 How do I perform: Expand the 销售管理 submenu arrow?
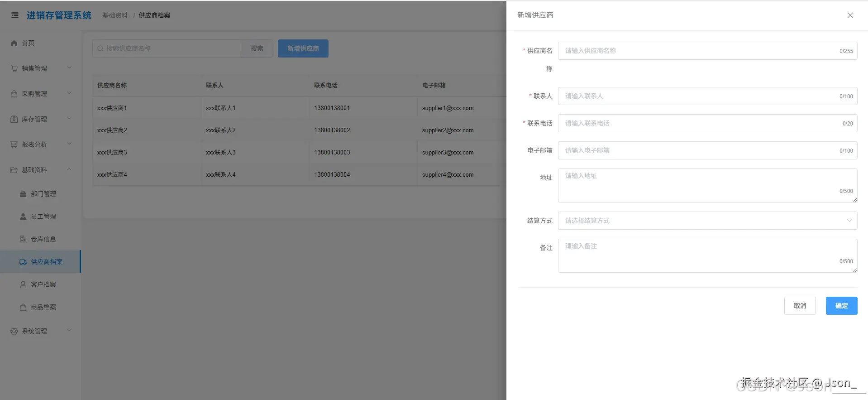coord(69,68)
